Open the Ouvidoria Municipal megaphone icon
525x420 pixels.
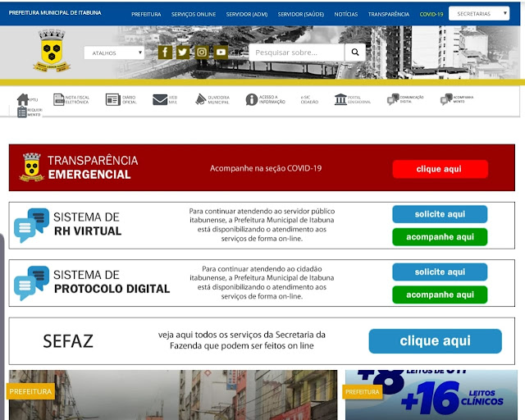point(200,99)
